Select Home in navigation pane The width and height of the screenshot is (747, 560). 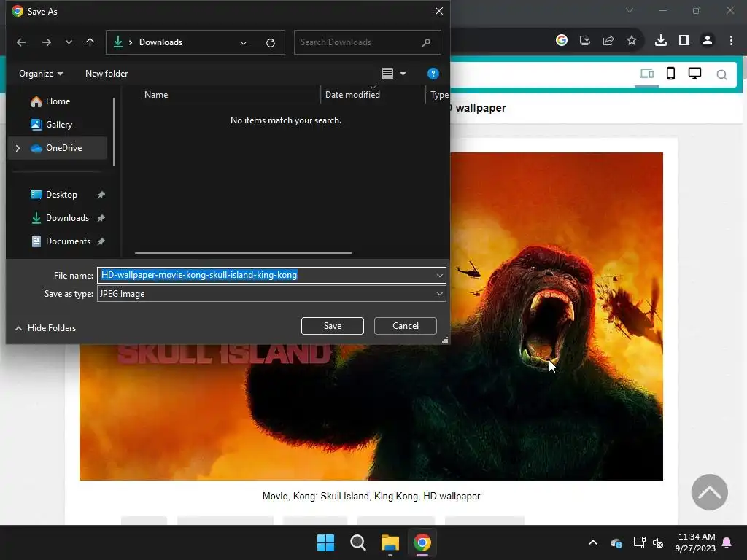click(58, 101)
